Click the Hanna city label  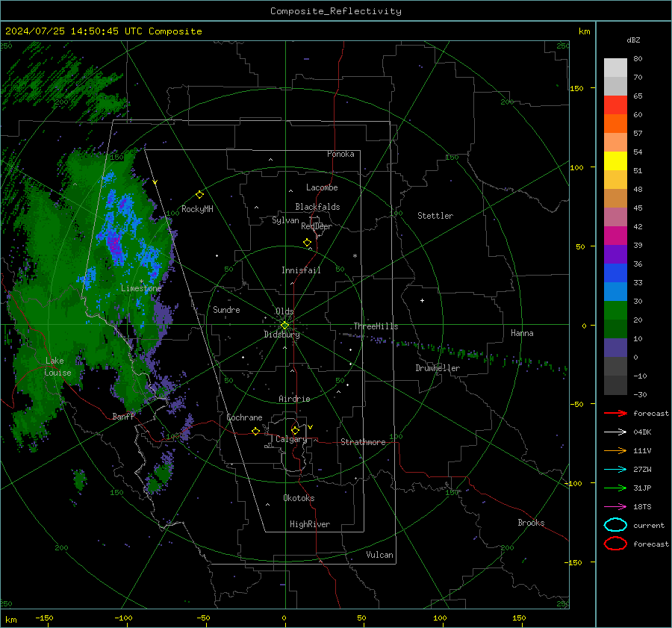pos(522,333)
